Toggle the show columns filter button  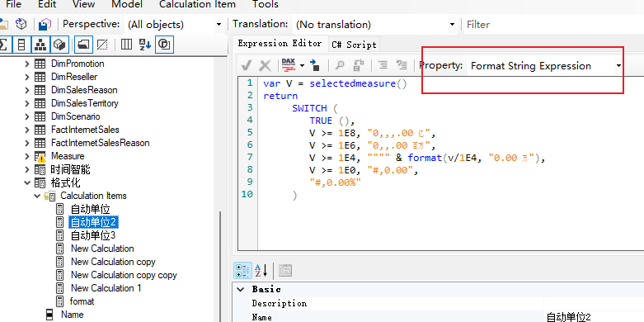tap(21, 45)
